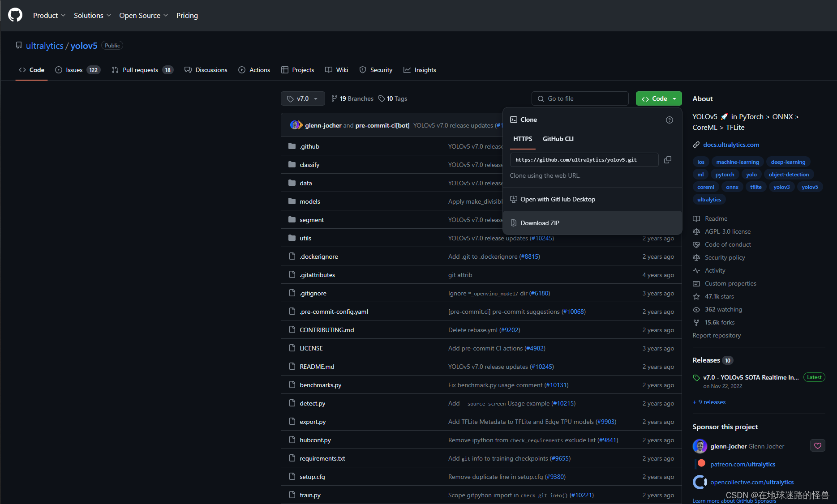Click the Download ZIP file icon
Image resolution: width=837 pixels, height=504 pixels.
pos(514,223)
